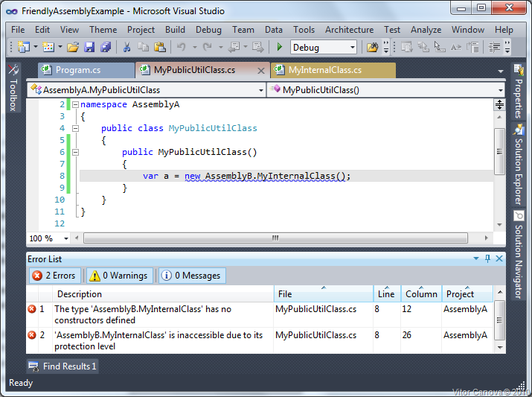532x397 pixels.
Task: Open the Error List window options dropdown
Action: click(476, 258)
